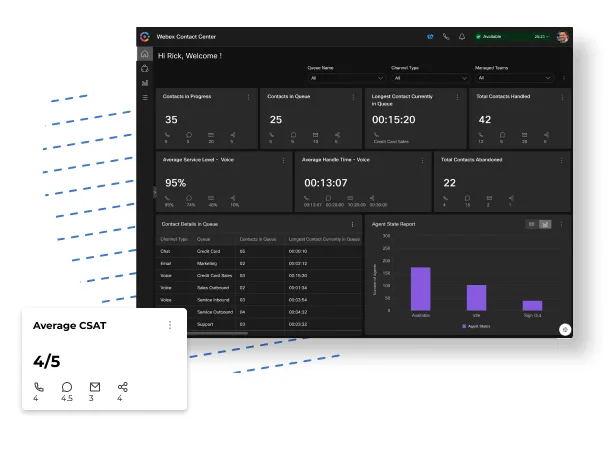Sort by Channel Type column header
608x450 pixels.
174,239
